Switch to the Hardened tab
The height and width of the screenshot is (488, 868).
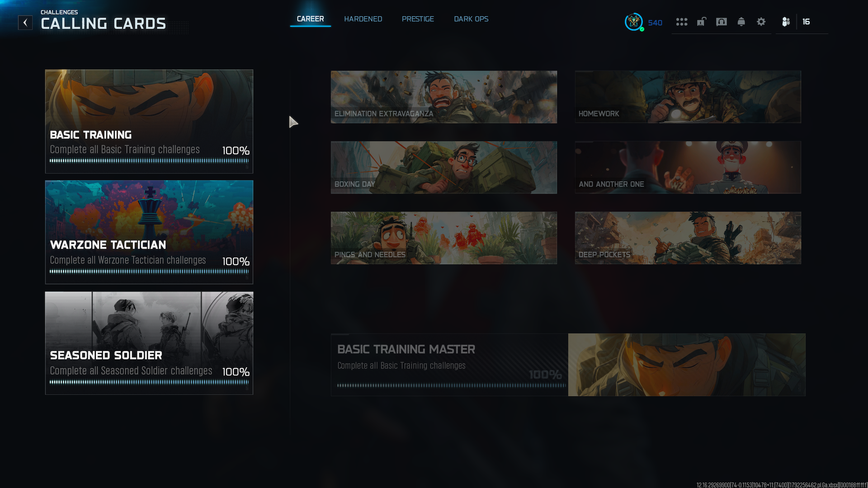[363, 19]
